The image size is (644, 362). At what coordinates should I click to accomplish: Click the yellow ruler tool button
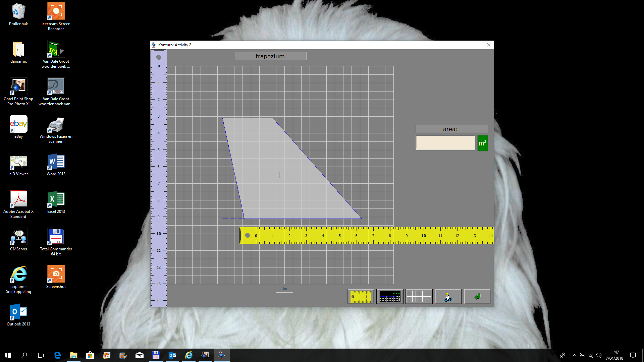[360, 297]
